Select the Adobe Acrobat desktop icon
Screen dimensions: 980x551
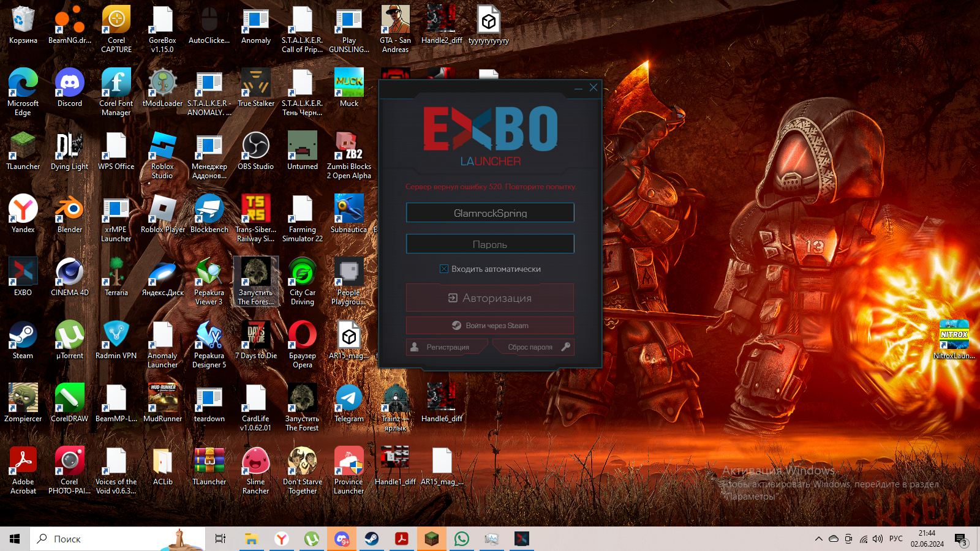[23, 470]
